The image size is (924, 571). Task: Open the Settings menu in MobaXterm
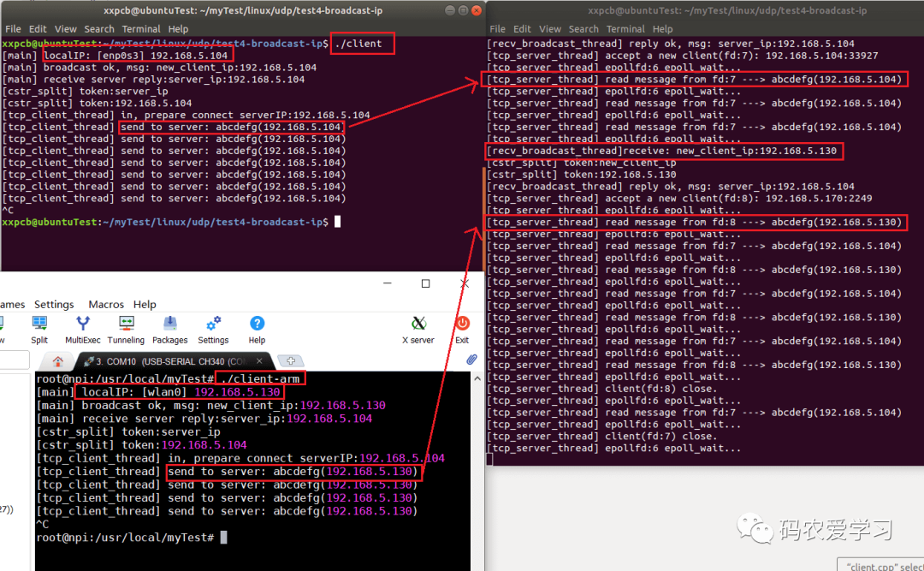tap(54, 304)
